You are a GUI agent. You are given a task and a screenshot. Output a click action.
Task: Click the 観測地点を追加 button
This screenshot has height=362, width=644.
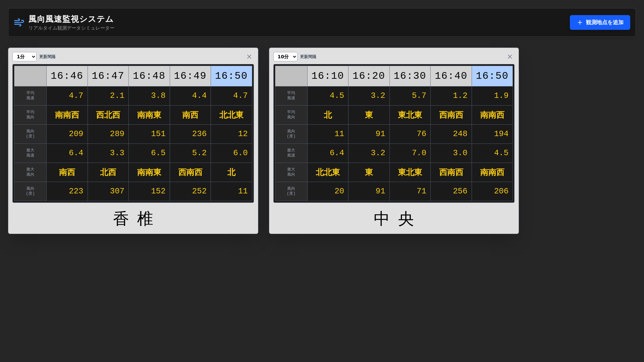pyautogui.click(x=600, y=22)
